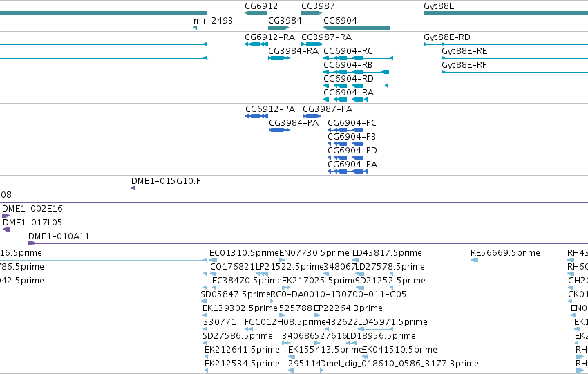Select the CG6912-PA CDS glyph
The width and height of the screenshot is (588, 374).
point(256,116)
